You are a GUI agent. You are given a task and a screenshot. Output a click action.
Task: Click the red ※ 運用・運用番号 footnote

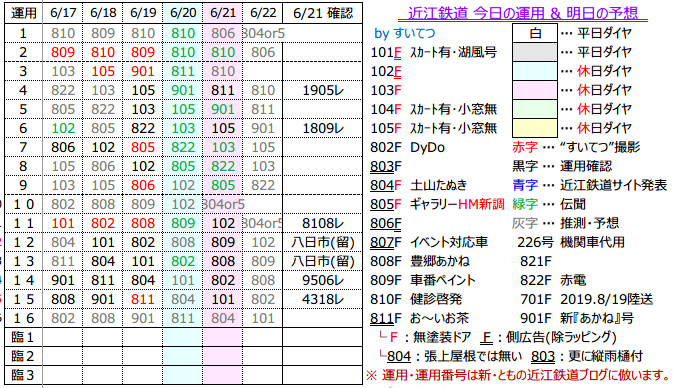519,375
